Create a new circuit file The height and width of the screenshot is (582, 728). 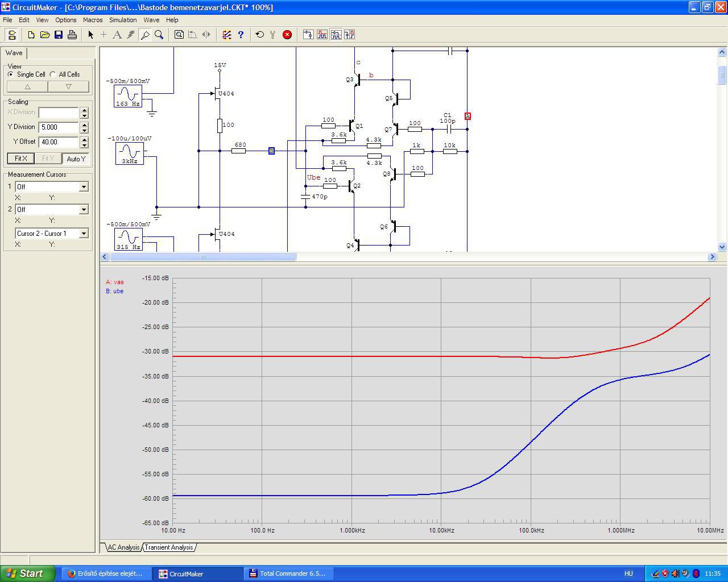pyautogui.click(x=31, y=35)
